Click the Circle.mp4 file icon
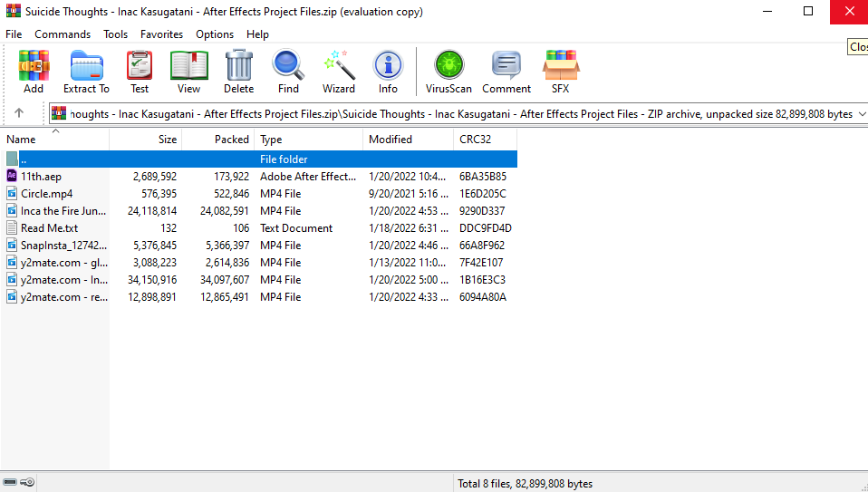 (x=12, y=193)
